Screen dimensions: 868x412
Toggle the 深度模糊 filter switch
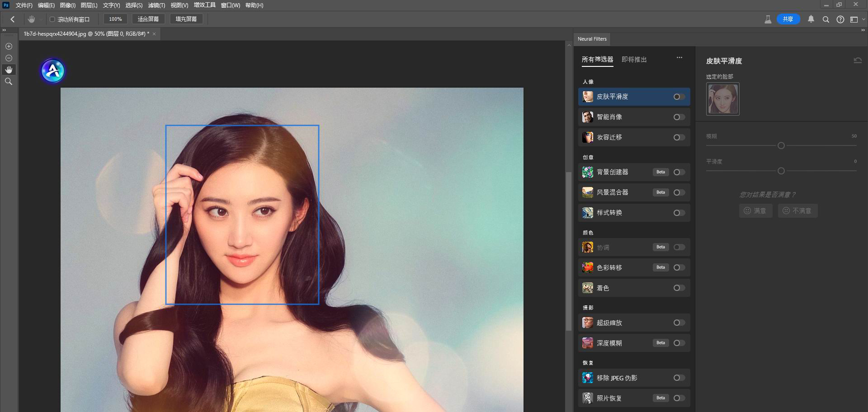(679, 343)
